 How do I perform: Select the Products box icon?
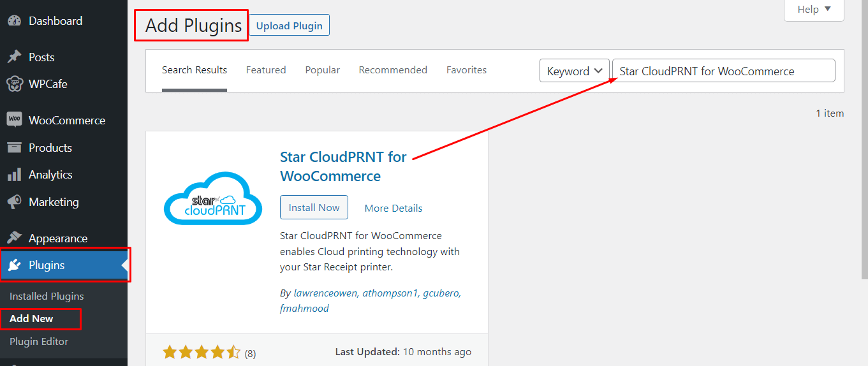click(14, 147)
